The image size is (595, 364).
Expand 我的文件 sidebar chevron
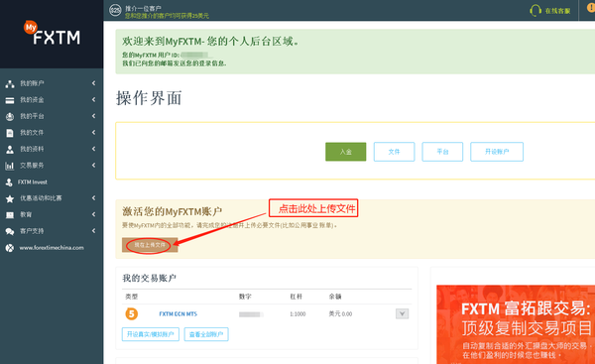pos(93,132)
